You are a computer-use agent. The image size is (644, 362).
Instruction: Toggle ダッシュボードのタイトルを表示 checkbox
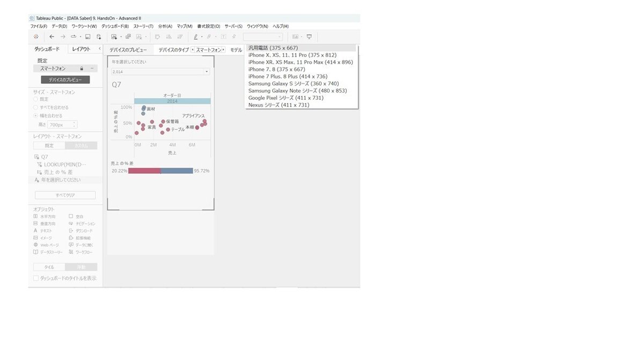tap(35, 278)
